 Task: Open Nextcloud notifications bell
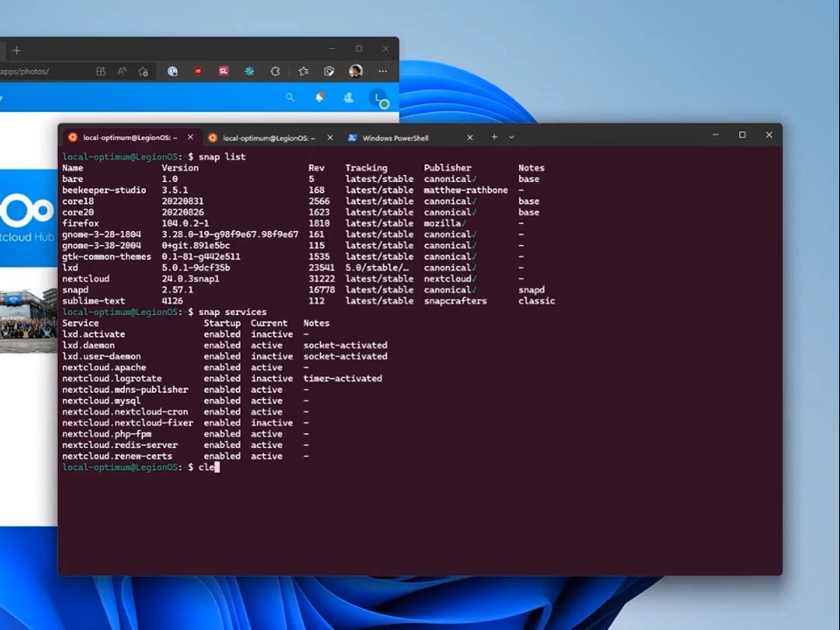point(319,97)
